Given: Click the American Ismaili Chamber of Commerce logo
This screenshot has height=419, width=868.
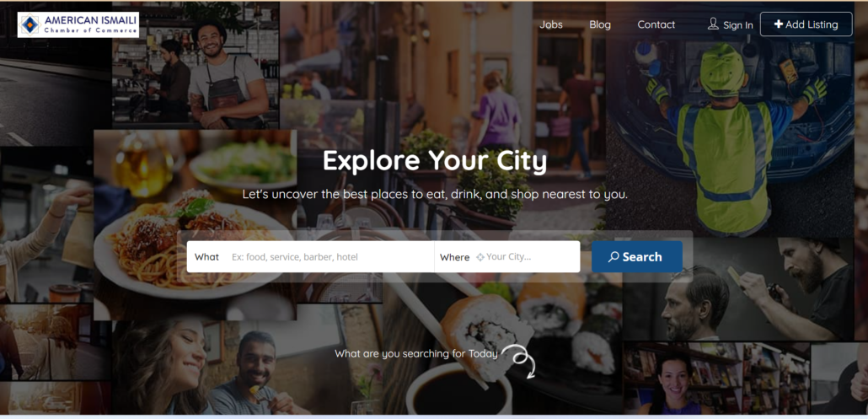Looking at the screenshot, I should pos(78,25).
